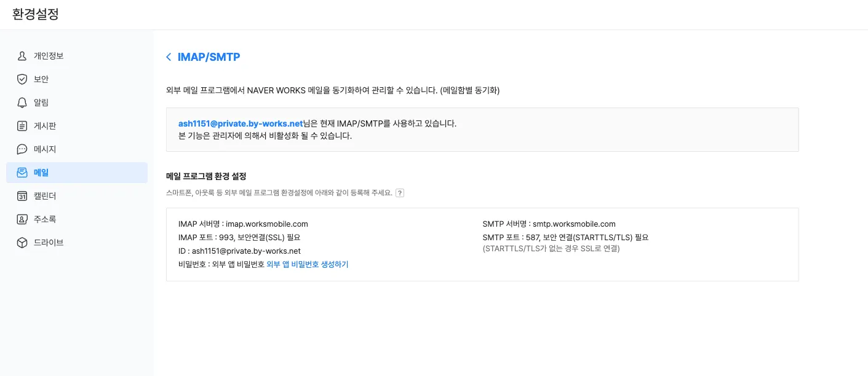Click the mail icon in sidebar
Screen dimensions: 868x376
click(x=22, y=173)
